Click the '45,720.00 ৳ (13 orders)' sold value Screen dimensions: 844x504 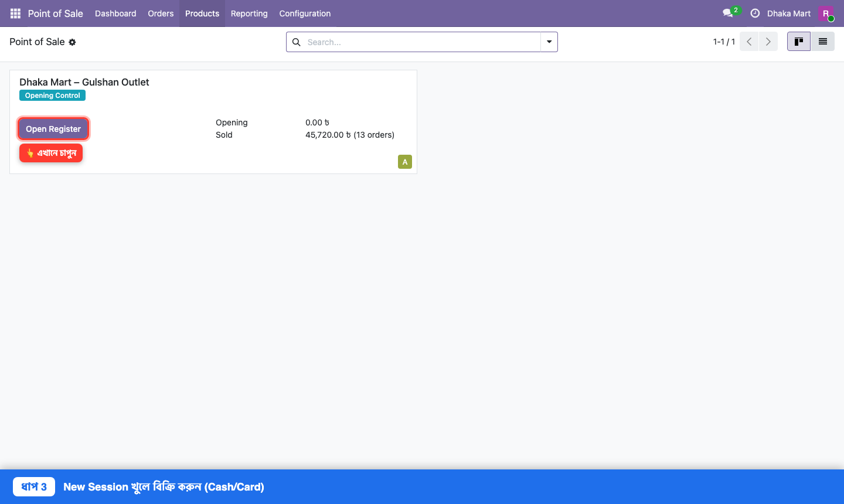click(x=350, y=135)
